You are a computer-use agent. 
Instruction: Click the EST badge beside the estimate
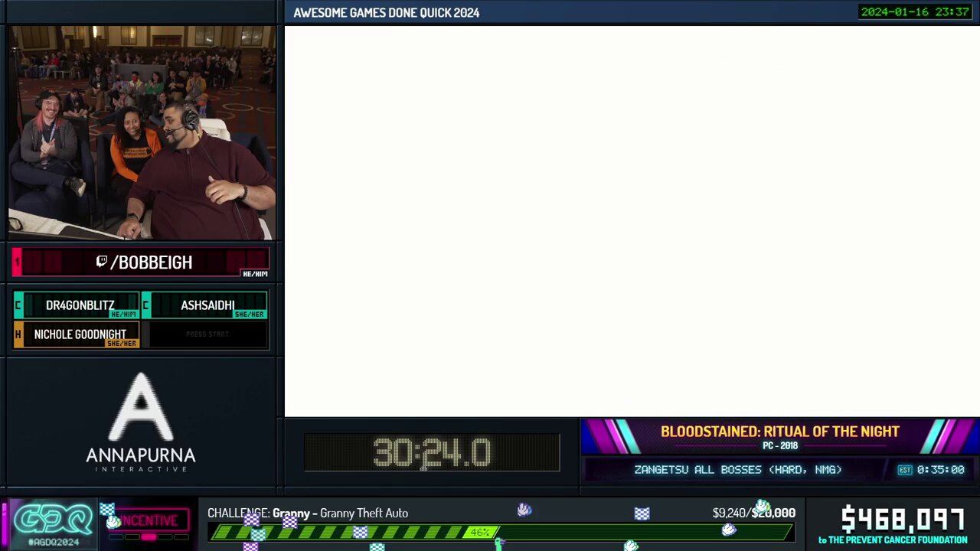click(905, 470)
